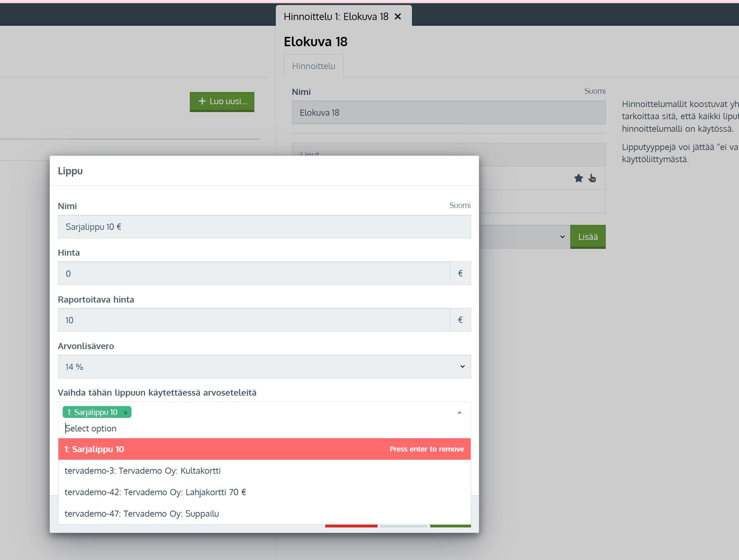Remove the 1: Sarjalippu 10 tag
Screen dimensions: 739x560
click(125, 412)
